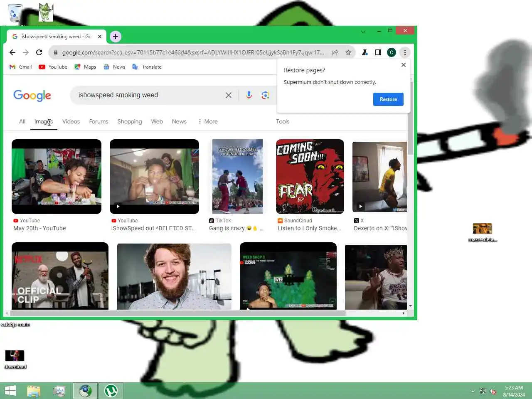Viewport: 532px width, 399px height.
Task: Open the taskbar clock and date
Action: (x=514, y=391)
